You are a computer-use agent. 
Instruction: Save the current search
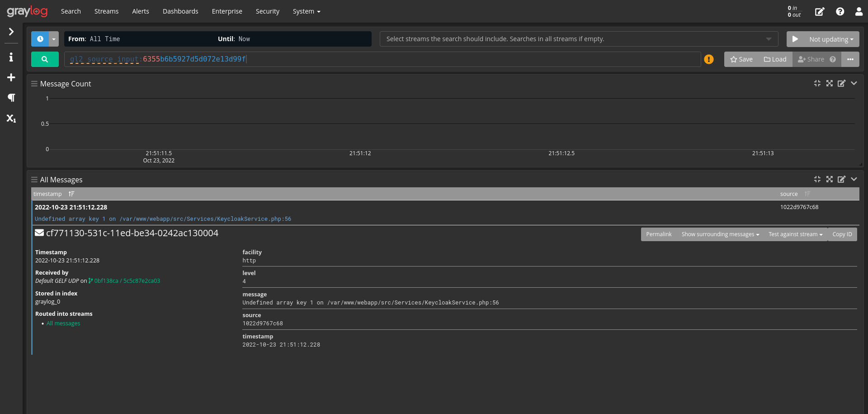741,59
